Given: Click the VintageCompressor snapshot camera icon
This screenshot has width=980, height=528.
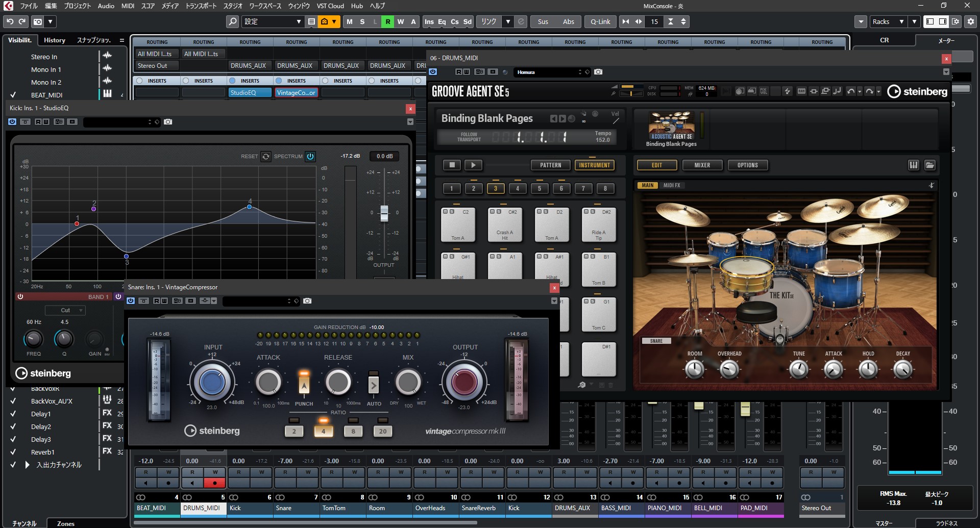Looking at the screenshot, I should pos(307,301).
